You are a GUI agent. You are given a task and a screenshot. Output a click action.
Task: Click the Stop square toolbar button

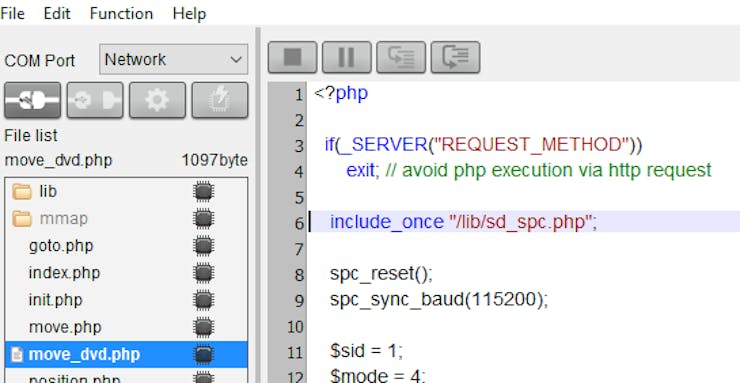[293, 57]
